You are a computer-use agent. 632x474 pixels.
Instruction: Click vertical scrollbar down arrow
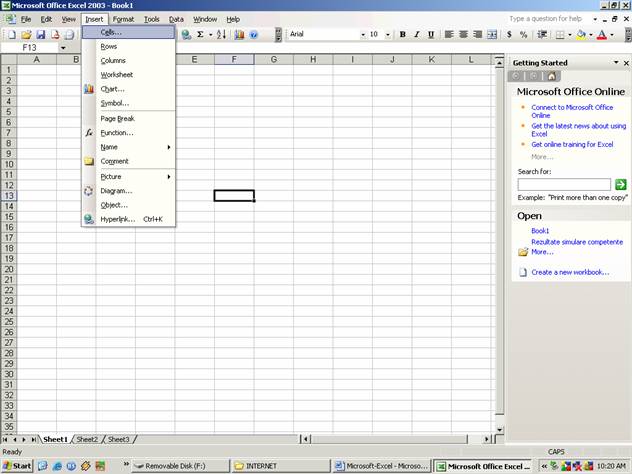[x=499, y=430]
